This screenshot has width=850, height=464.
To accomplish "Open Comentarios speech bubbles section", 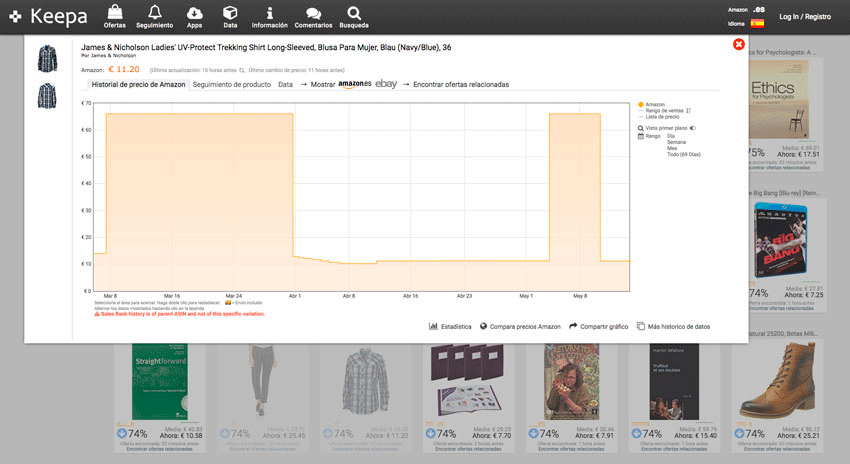I will [x=313, y=17].
